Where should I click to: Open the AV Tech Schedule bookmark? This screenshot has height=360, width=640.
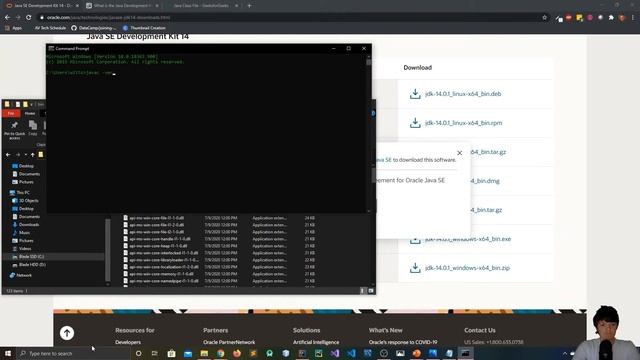[50, 28]
